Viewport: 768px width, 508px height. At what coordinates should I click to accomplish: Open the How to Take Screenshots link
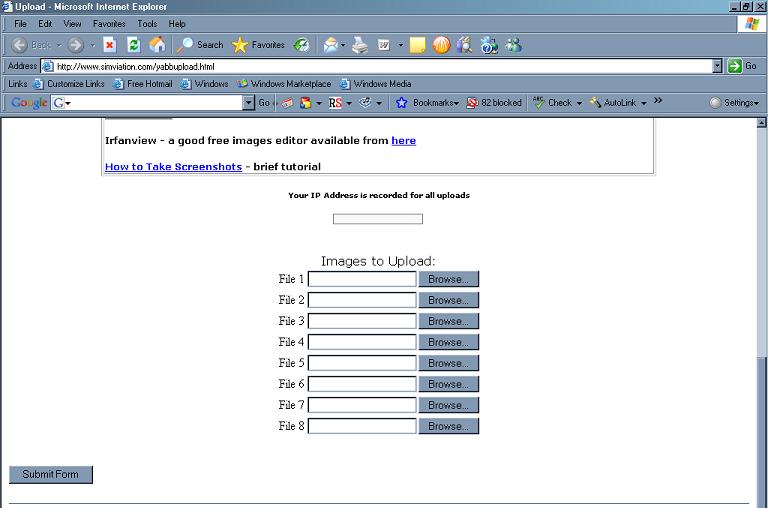coord(173,166)
